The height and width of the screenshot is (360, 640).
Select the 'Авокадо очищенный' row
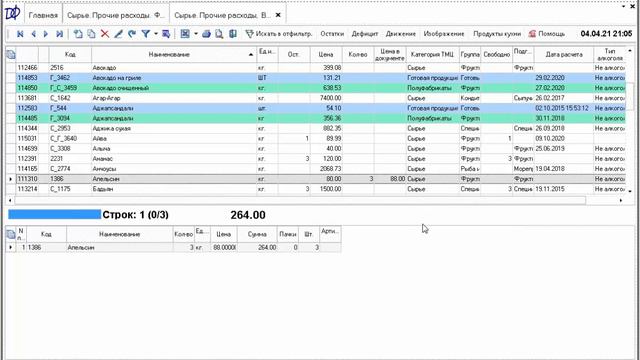tap(320, 88)
